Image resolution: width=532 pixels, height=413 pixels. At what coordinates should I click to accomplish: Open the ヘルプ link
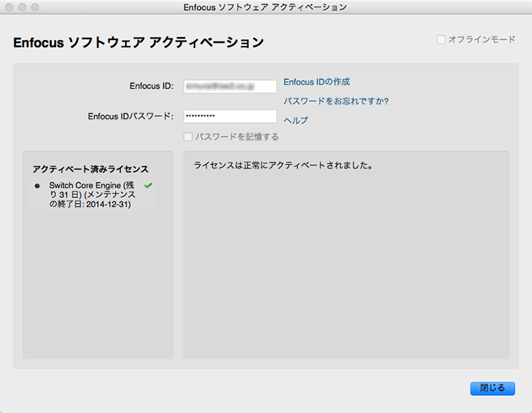pos(296,121)
